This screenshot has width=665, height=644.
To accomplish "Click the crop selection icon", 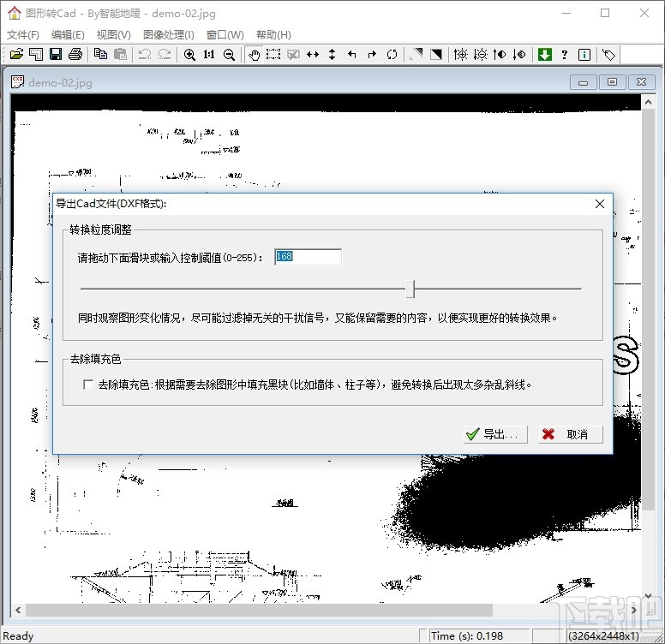I will click(293, 54).
